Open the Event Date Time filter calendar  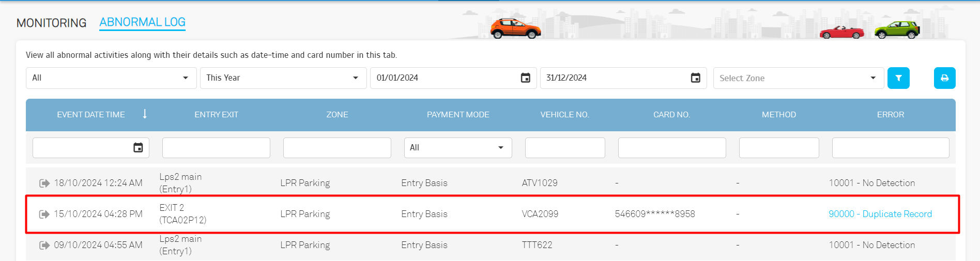(138, 148)
